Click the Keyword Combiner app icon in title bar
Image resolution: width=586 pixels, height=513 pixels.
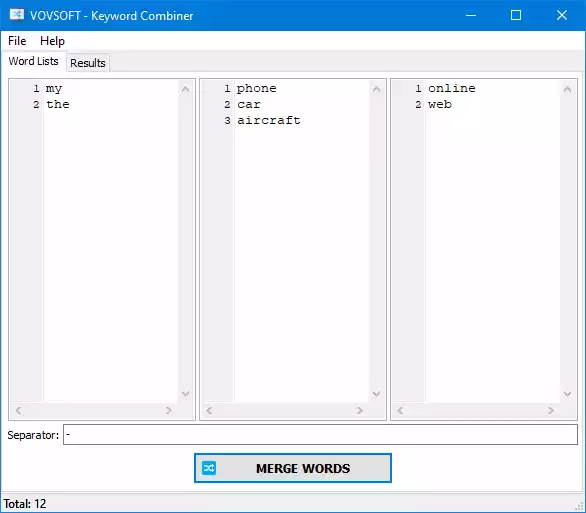pyautogui.click(x=16, y=15)
